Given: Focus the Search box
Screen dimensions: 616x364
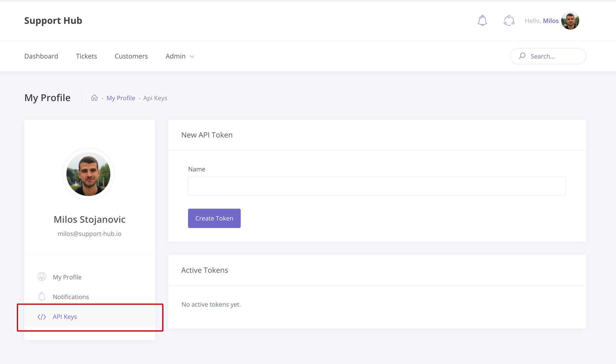Looking at the screenshot, I should point(548,56).
